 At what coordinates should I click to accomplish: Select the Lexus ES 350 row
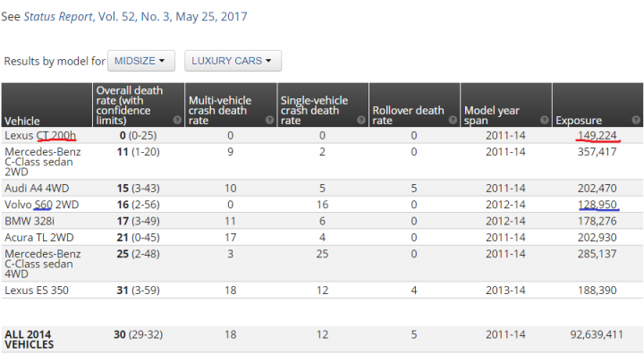click(322, 290)
